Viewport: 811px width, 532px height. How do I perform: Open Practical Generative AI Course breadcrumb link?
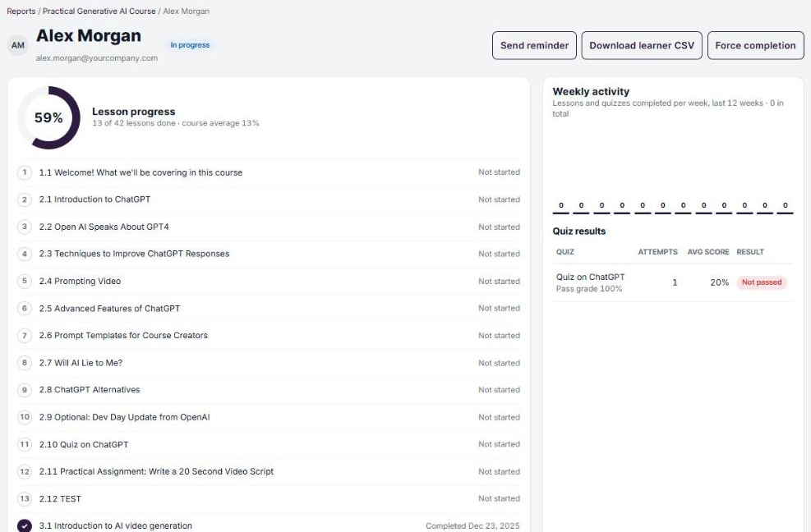(x=99, y=11)
